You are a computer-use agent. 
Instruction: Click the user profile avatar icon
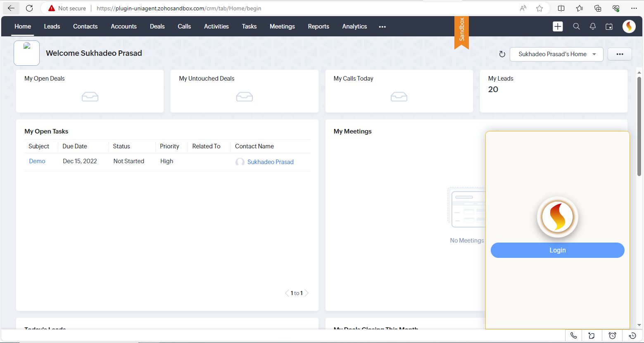629,26
